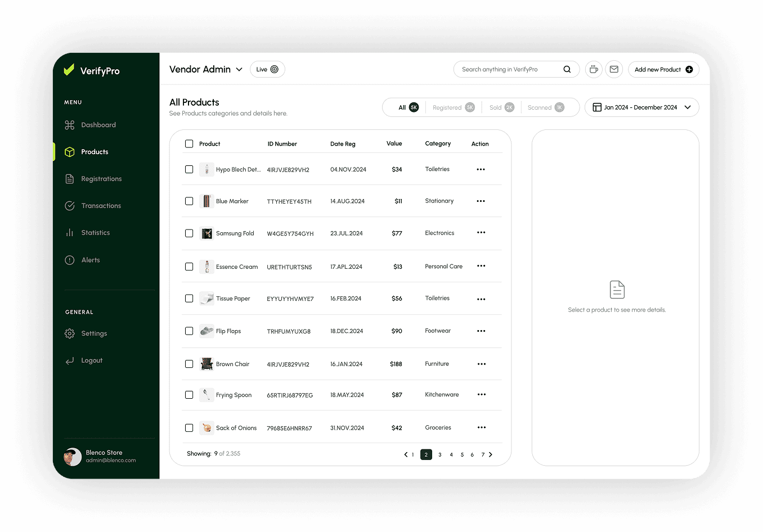763x532 pixels.
Task: Open action menu for Samsung Fold row
Action: 481,233
